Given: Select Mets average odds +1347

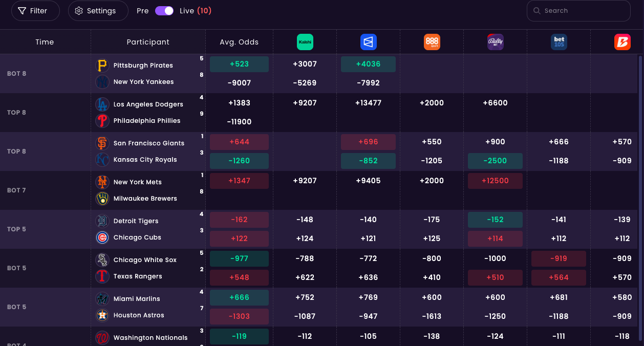Looking at the screenshot, I should coord(239,181).
